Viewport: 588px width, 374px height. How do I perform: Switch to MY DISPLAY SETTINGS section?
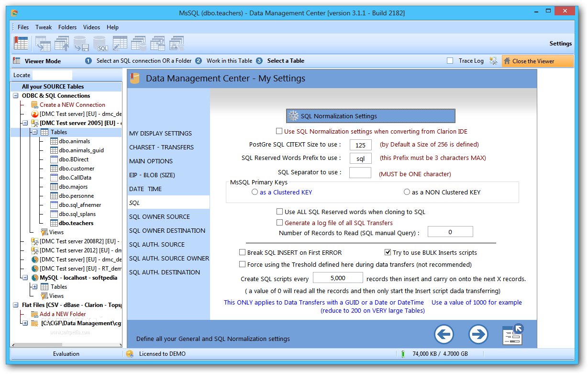point(160,134)
